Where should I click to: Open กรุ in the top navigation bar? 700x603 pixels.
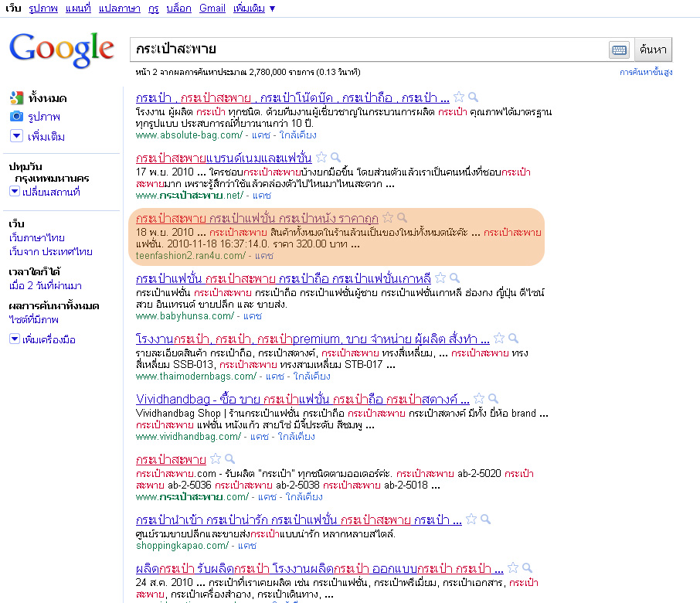(x=154, y=8)
